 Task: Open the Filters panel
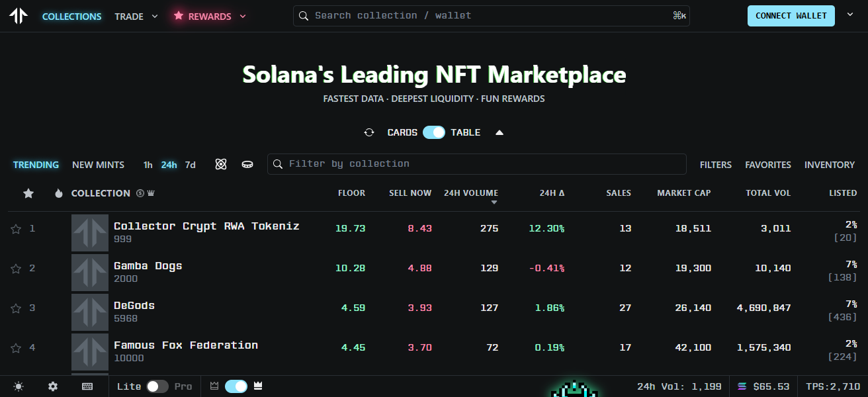[x=716, y=165]
